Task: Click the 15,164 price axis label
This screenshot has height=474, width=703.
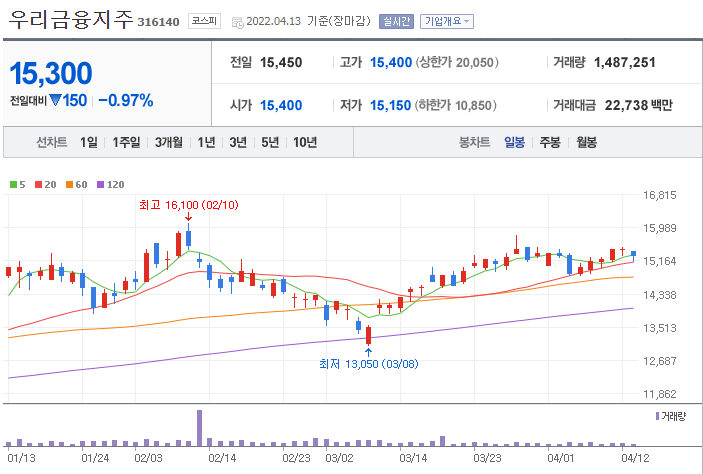Action: (x=660, y=261)
